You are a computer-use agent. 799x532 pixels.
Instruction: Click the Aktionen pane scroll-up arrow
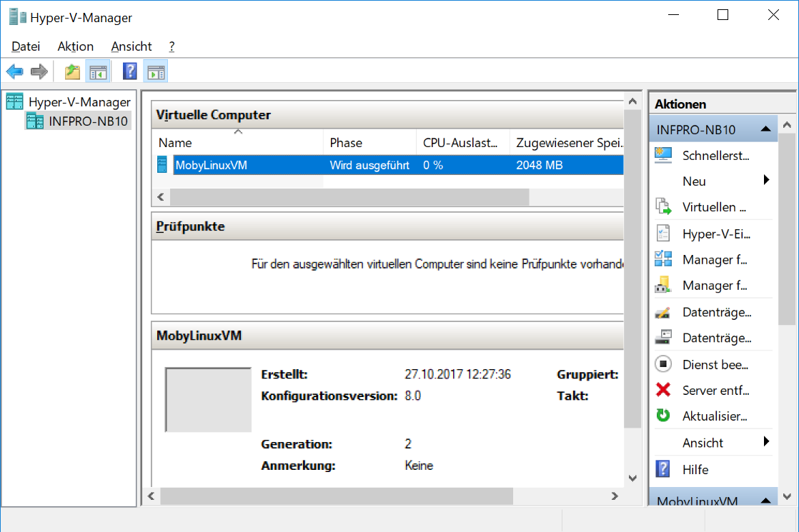787,125
